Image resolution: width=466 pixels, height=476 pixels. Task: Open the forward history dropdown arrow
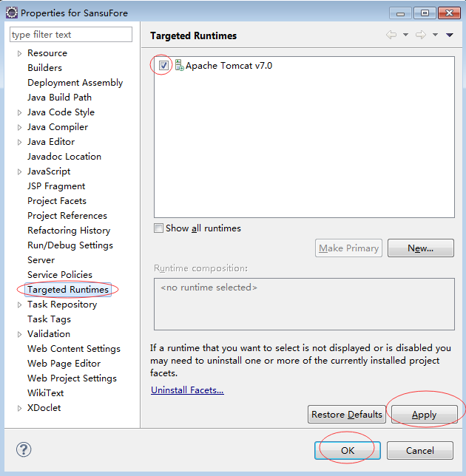[x=436, y=35]
